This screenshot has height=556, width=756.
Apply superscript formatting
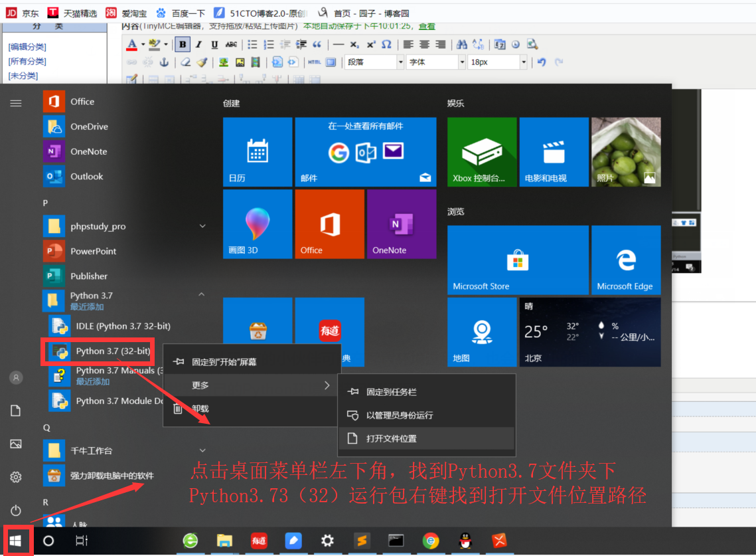(x=370, y=45)
